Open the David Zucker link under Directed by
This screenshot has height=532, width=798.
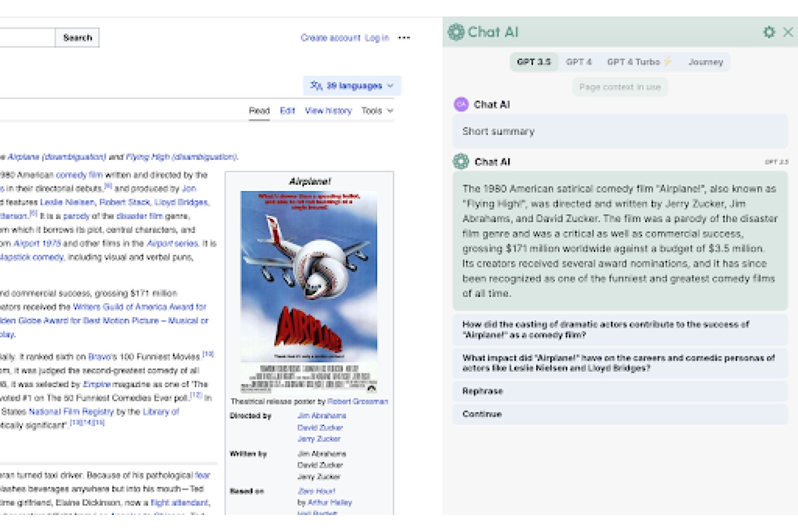click(x=320, y=428)
